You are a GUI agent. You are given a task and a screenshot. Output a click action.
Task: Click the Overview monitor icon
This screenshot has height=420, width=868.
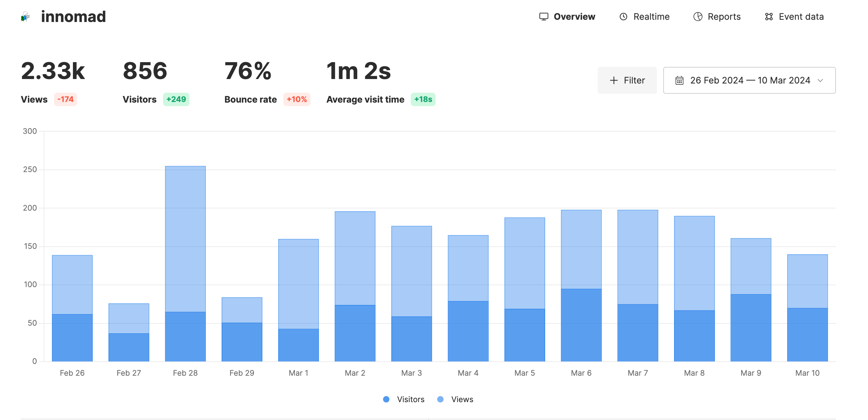[x=544, y=17]
